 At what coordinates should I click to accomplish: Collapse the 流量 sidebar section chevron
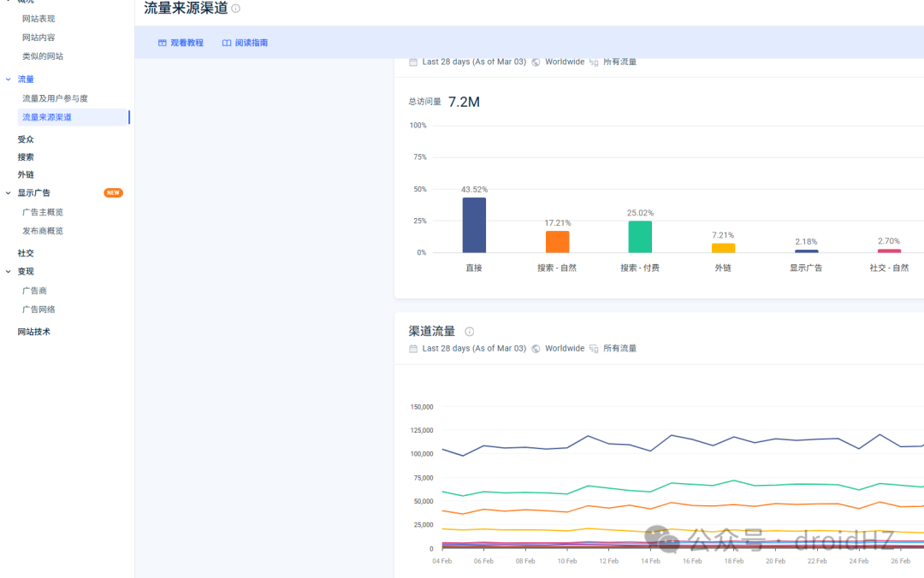point(9,79)
